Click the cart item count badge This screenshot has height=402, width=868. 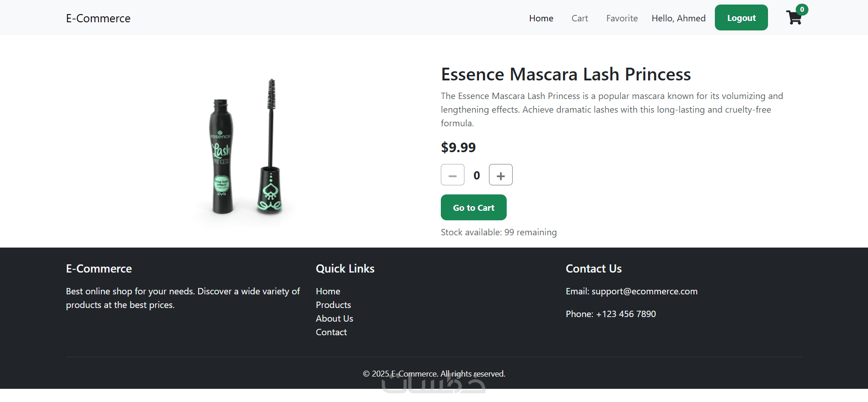click(802, 10)
